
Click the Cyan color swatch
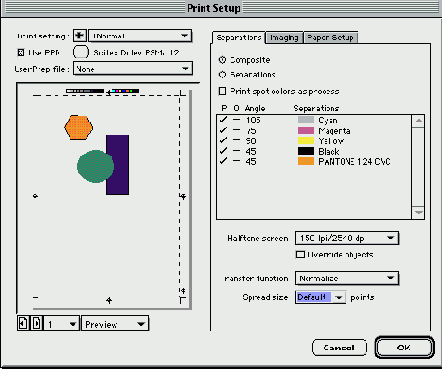[306, 120]
